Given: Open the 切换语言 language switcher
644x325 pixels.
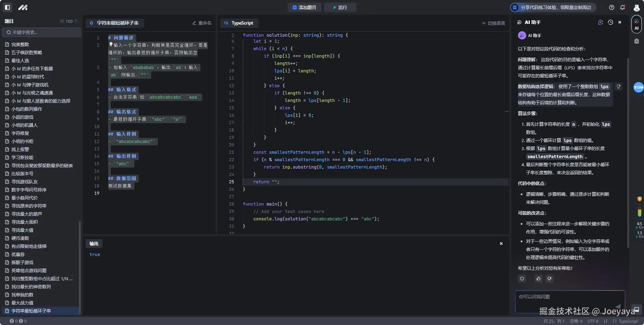Looking at the screenshot, I should (493, 23).
